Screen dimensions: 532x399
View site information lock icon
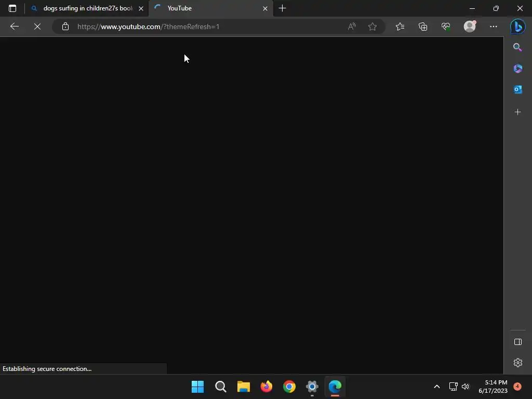click(x=65, y=26)
